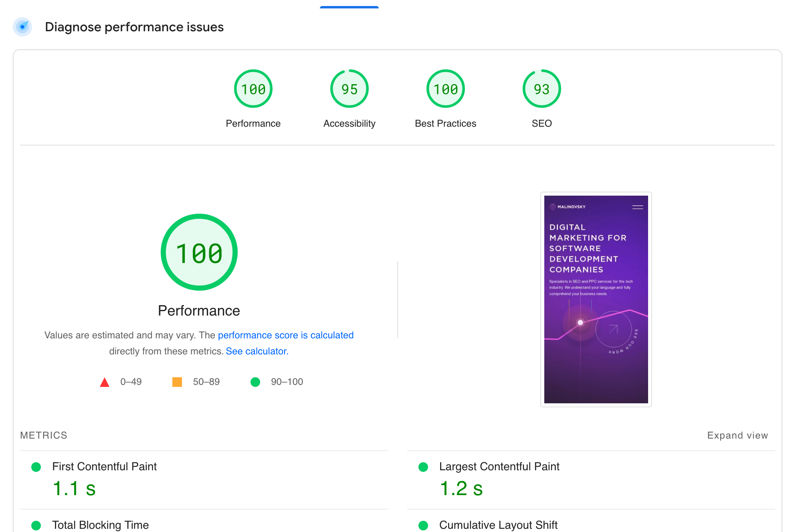Click green dot beside Total Blocking Time
The image size is (798, 532).
pyautogui.click(x=36, y=526)
